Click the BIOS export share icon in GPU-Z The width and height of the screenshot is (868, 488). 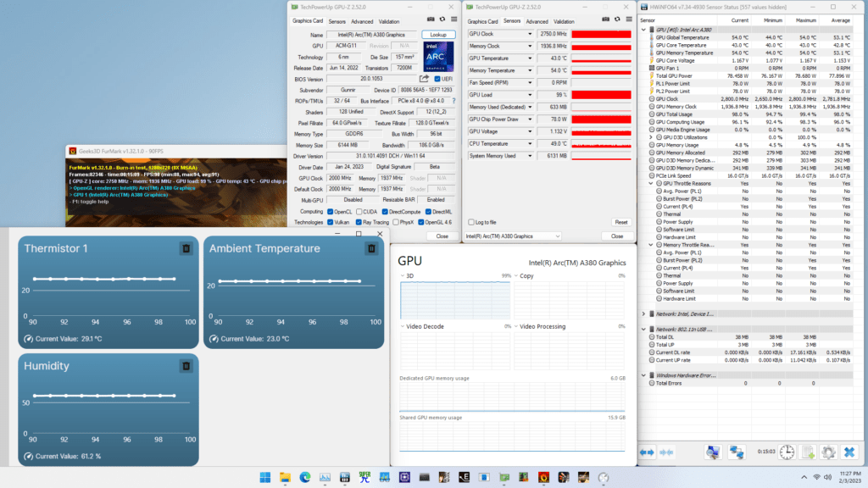pyautogui.click(x=424, y=79)
